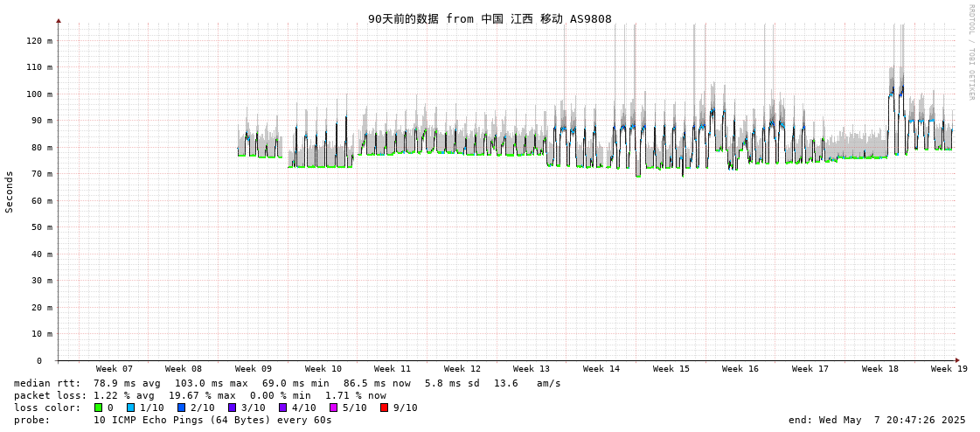Image resolution: width=980 pixels, height=432 pixels.
Task: Click the Week 08 axis label
Action: [x=184, y=369]
